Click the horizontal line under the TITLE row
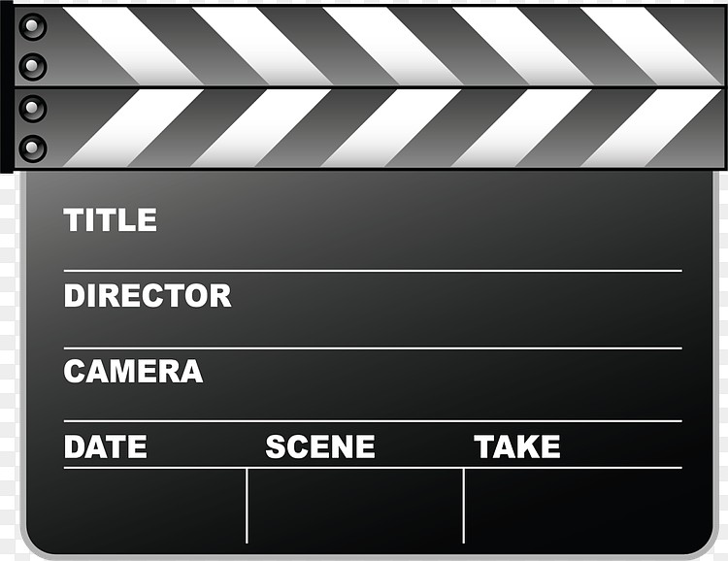Image resolution: width=728 pixels, height=561 pixels. [373, 270]
